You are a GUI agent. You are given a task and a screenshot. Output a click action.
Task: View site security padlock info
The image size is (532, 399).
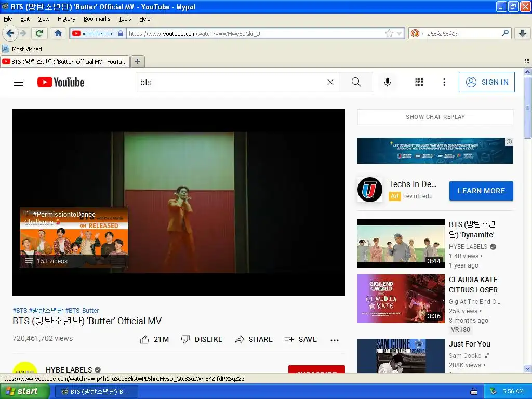(x=121, y=33)
